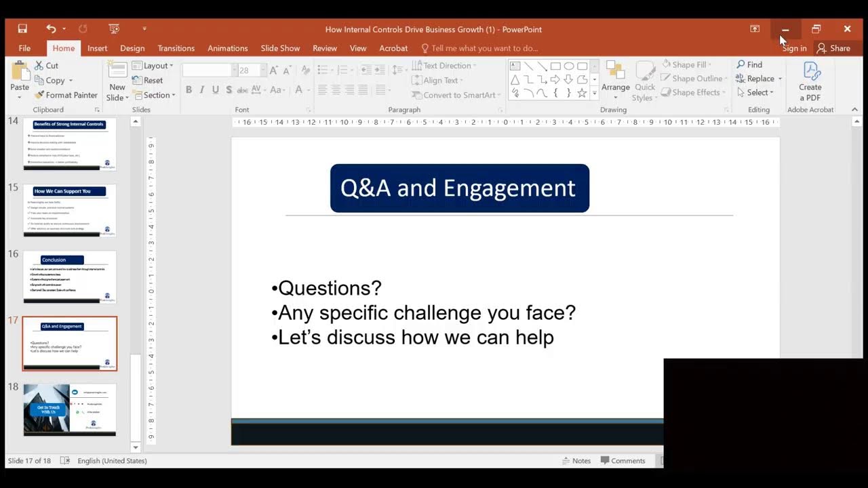Select slide 15 thumbnail How We Can Support You

tap(70, 210)
